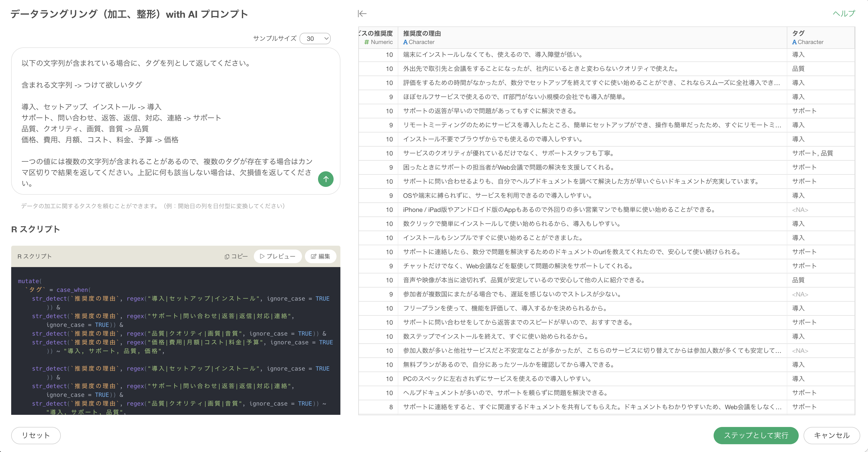Click the green send prompt arrow button
868x452 pixels.
point(326,179)
